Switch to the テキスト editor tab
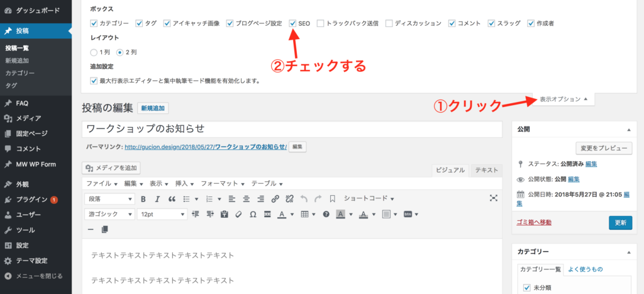Screen dimensions: 644x294 pyautogui.click(x=486, y=170)
